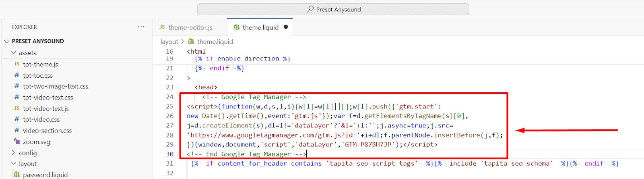Place cursor on Google Tag Manager comment line

click(x=254, y=97)
